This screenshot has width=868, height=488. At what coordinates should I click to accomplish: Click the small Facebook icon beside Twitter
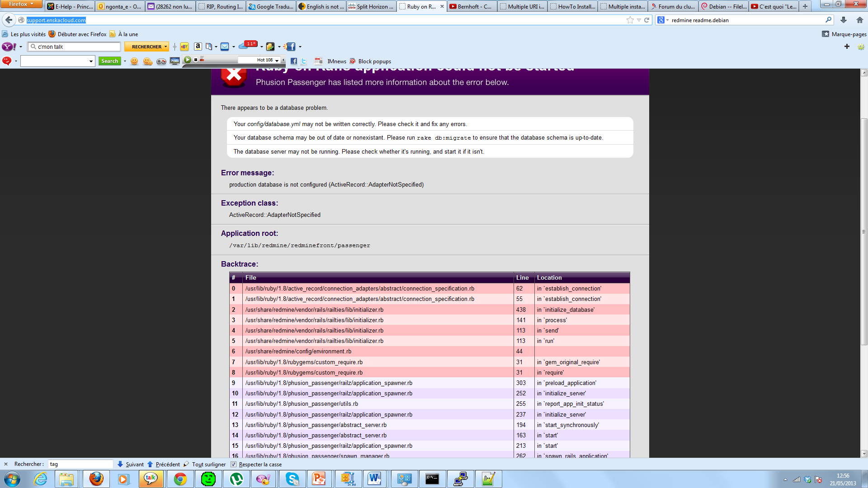pyautogui.click(x=294, y=61)
